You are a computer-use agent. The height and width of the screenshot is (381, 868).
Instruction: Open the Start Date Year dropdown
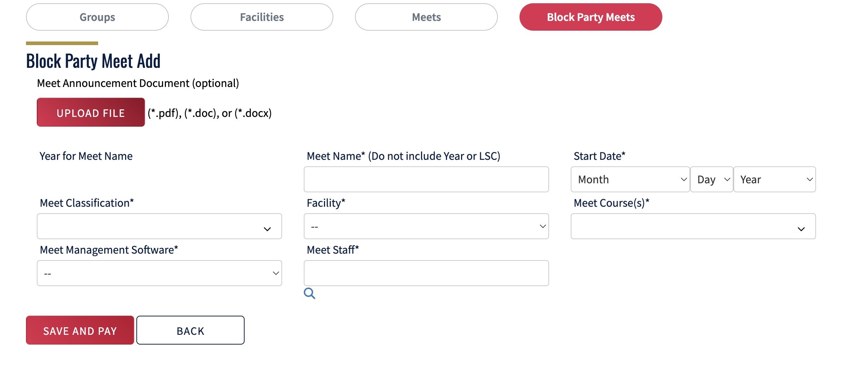[775, 179]
